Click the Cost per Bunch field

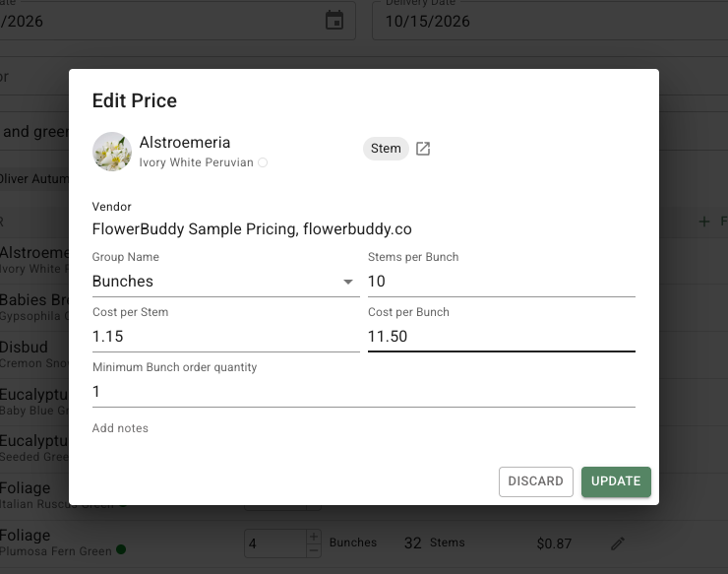coord(502,337)
